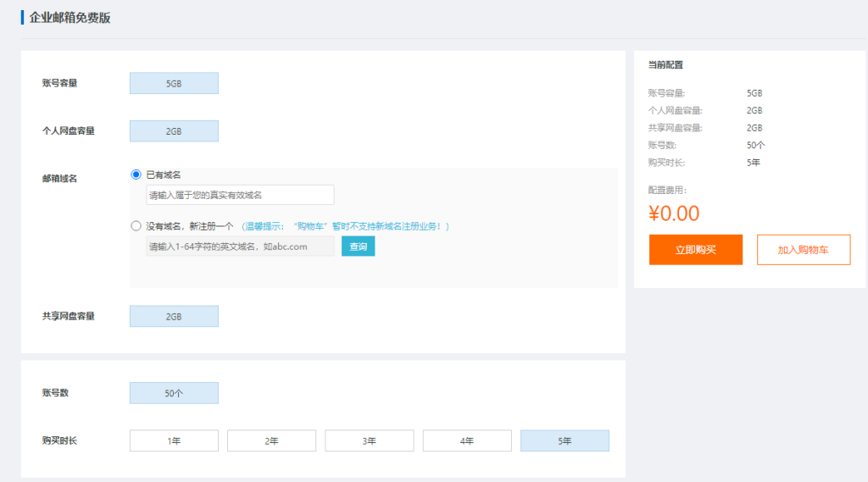Click the blue 温馨提示 shopping cart notice
Viewport: 868px width, 482px height.
345,226
